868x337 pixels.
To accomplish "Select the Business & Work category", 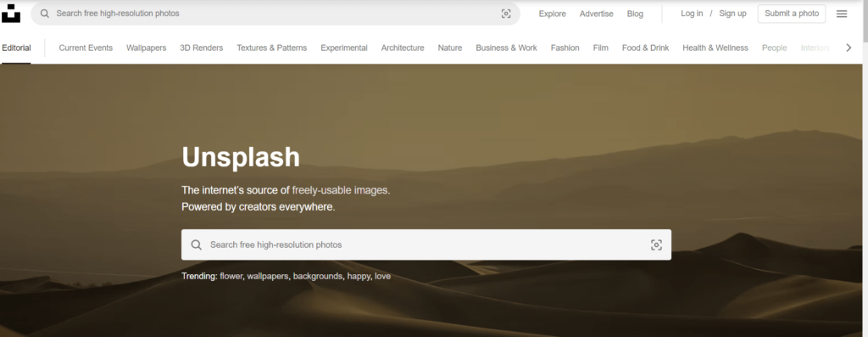I will pos(507,48).
